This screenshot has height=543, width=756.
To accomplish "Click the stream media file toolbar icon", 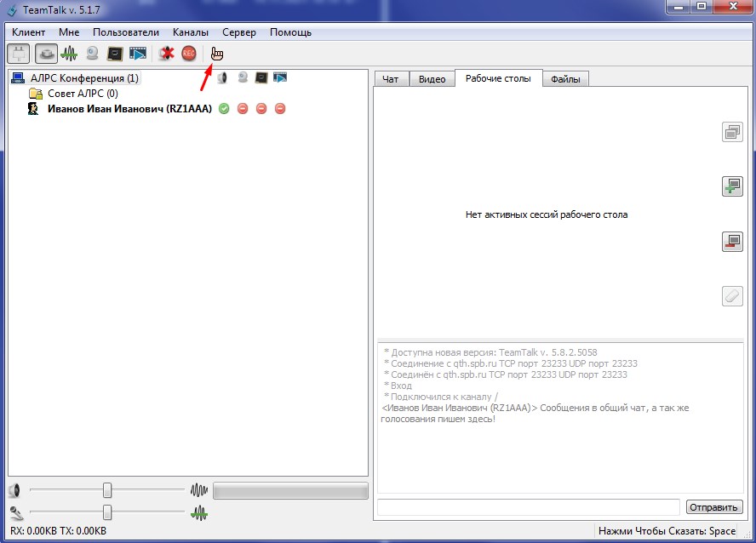I will tap(138, 54).
